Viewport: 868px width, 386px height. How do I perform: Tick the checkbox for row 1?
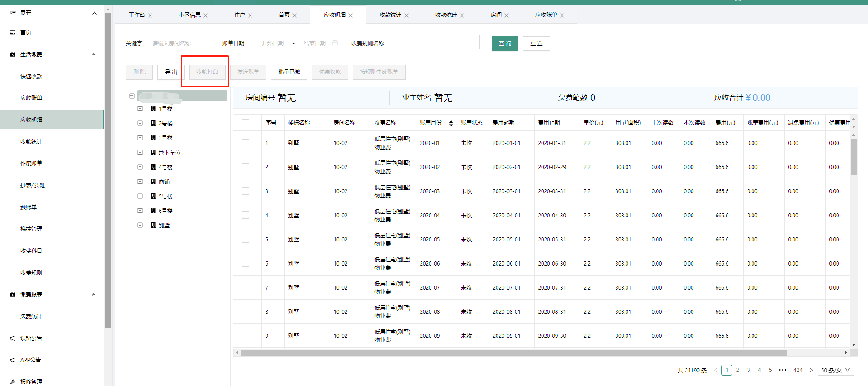coord(246,143)
